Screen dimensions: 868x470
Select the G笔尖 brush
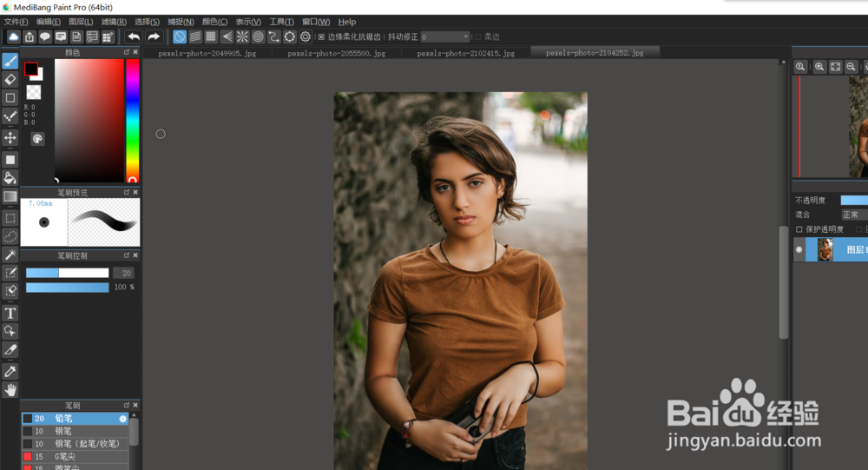click(x=75, y=457)
